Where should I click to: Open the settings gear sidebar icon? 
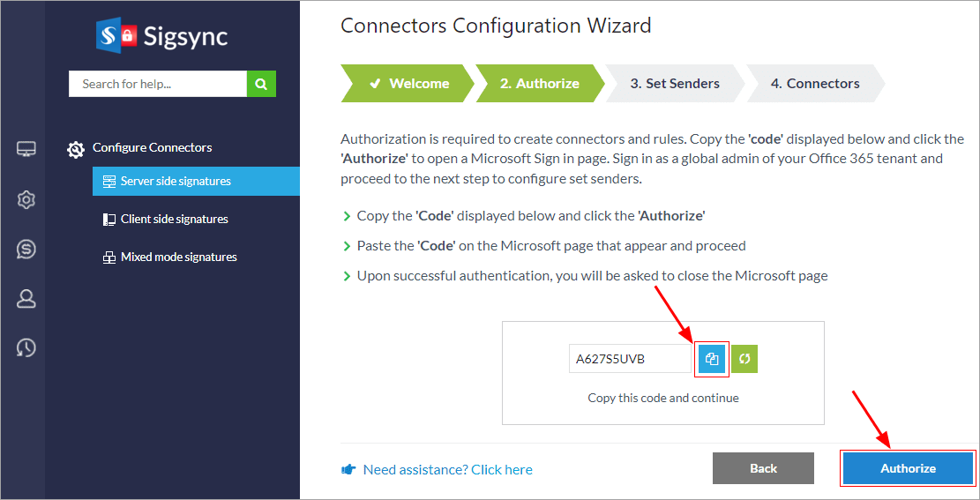(26, 200)
